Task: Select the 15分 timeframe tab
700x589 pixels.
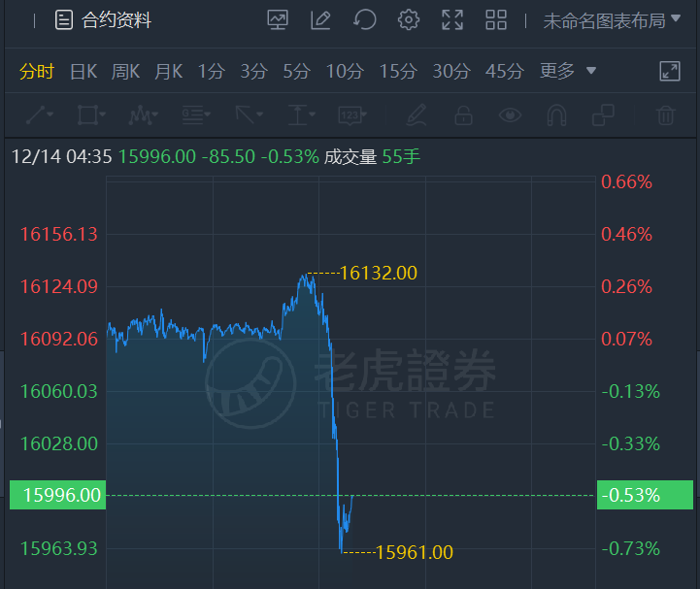Action: pyautogui.click(x=397, y=71)
